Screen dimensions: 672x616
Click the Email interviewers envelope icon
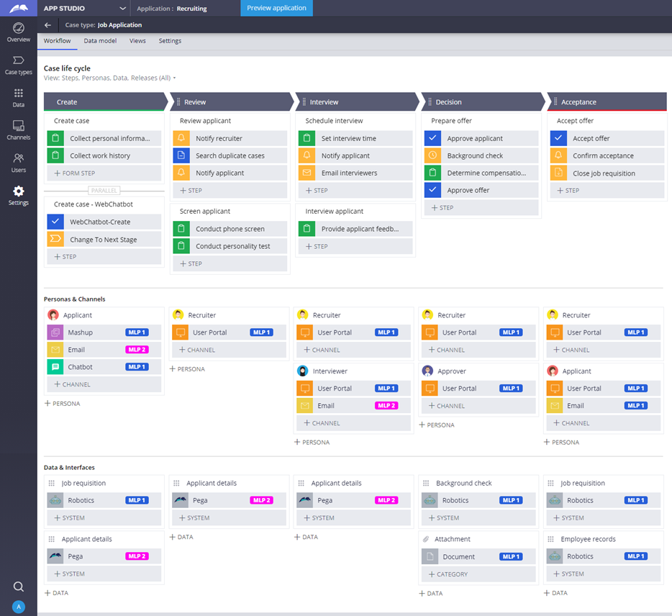[307, 173]
